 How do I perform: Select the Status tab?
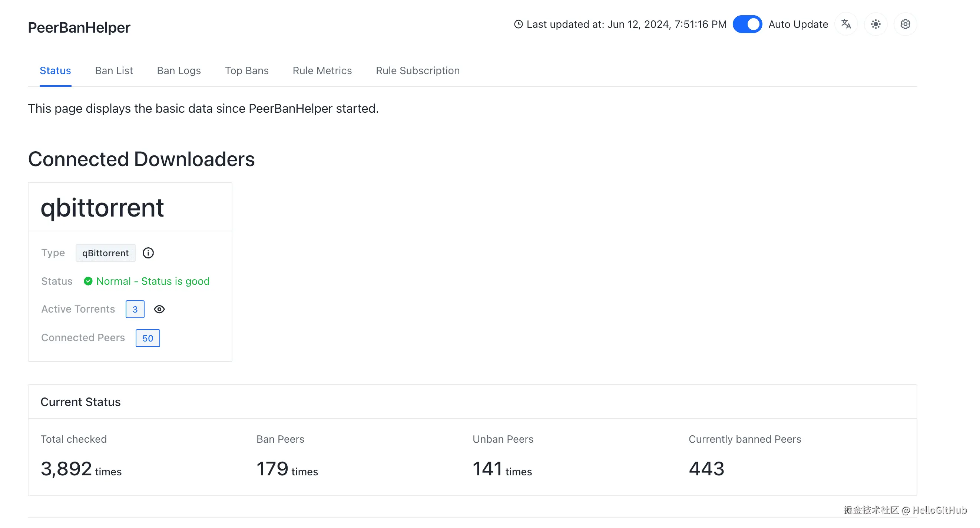pyautogui.click(x=55, y=70)
